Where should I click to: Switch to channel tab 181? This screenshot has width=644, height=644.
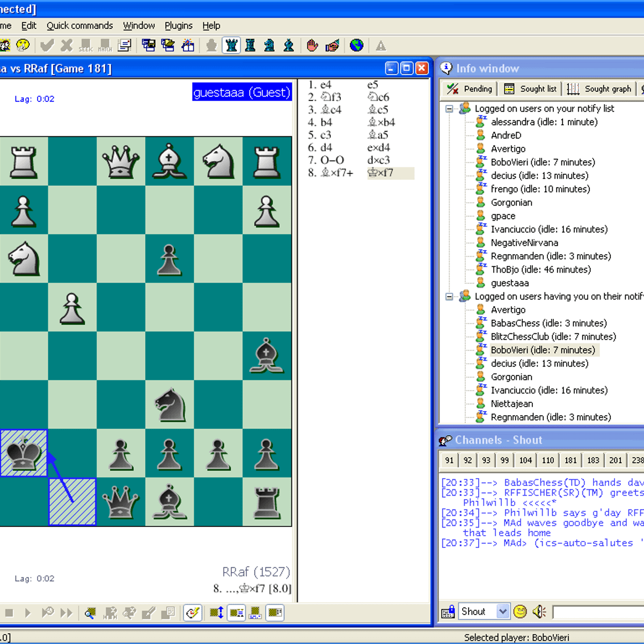tap(570, 460)
